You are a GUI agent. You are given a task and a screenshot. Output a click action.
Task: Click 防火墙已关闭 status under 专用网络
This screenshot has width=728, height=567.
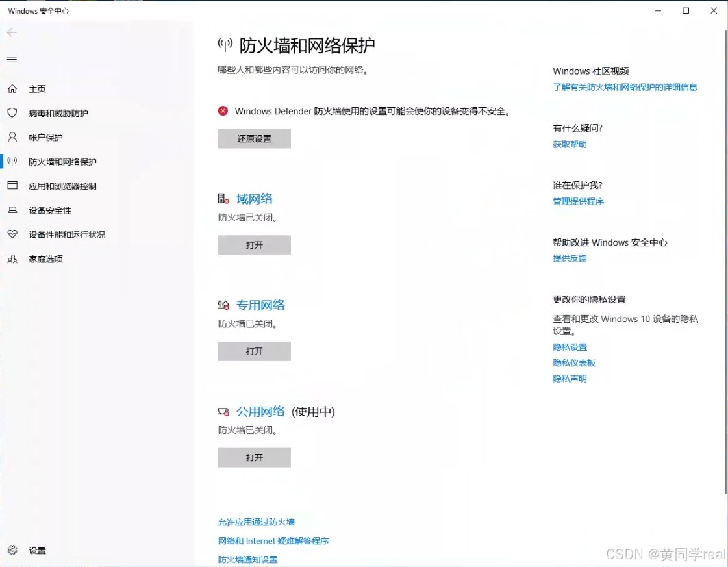[x=248, y=324]
